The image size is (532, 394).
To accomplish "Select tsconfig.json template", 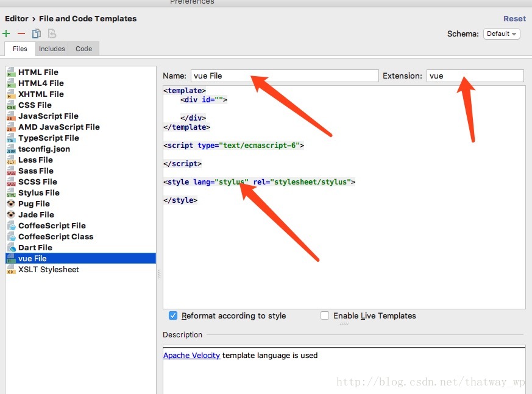I will (x=81, y=149).
